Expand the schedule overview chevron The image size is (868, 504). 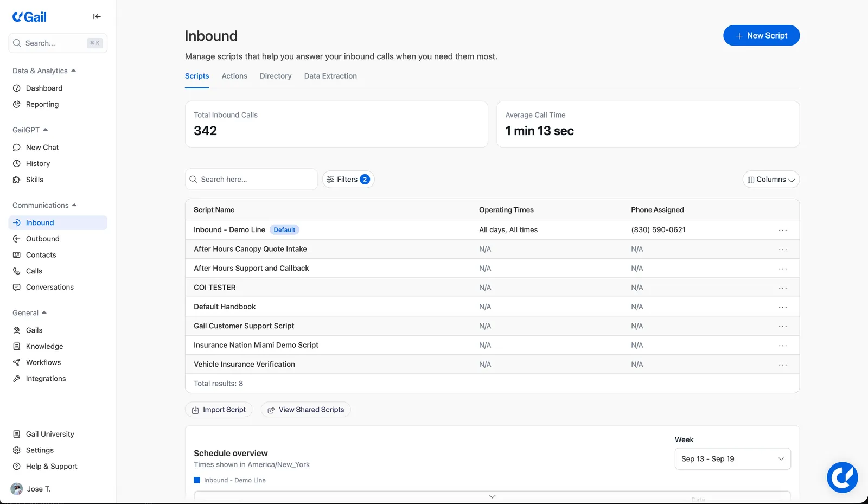[x=492, y=496]
